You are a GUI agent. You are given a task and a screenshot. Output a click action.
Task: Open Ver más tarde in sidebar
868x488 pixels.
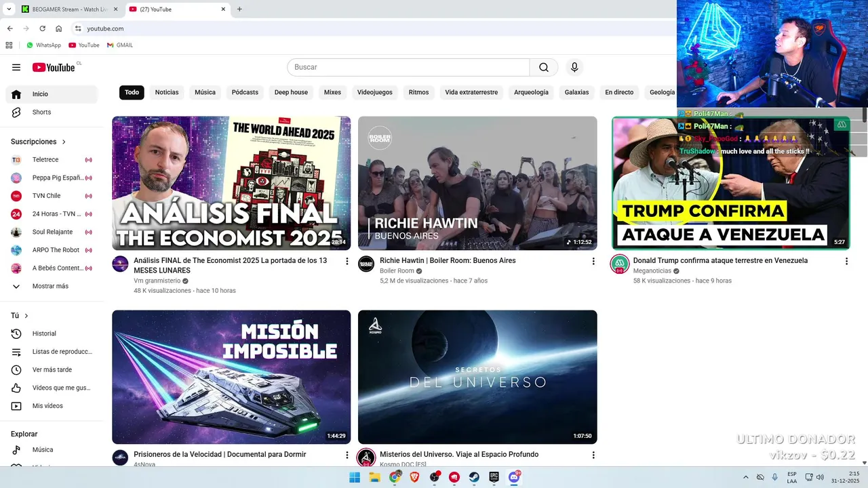(x=52, y=370)
